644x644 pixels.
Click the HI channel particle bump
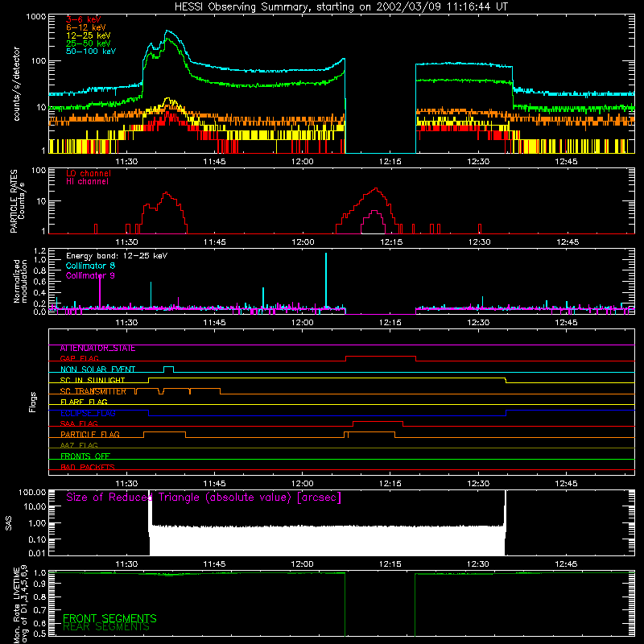374,221
